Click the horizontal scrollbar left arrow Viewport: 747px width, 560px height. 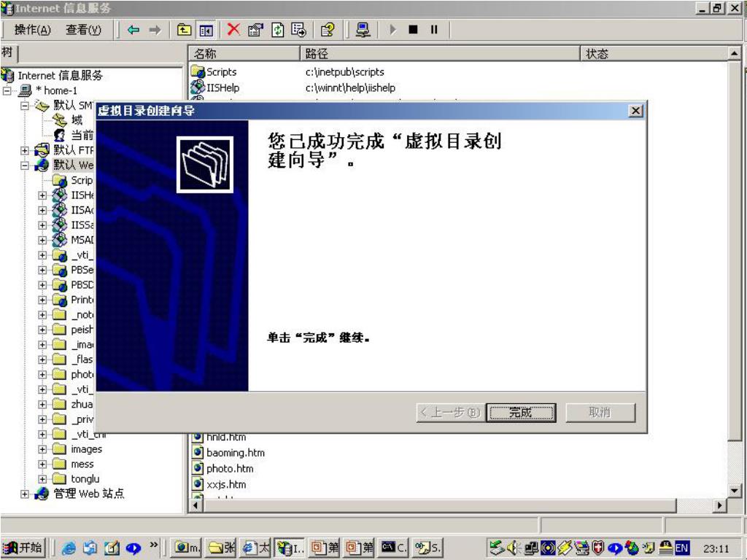(196, 505)
